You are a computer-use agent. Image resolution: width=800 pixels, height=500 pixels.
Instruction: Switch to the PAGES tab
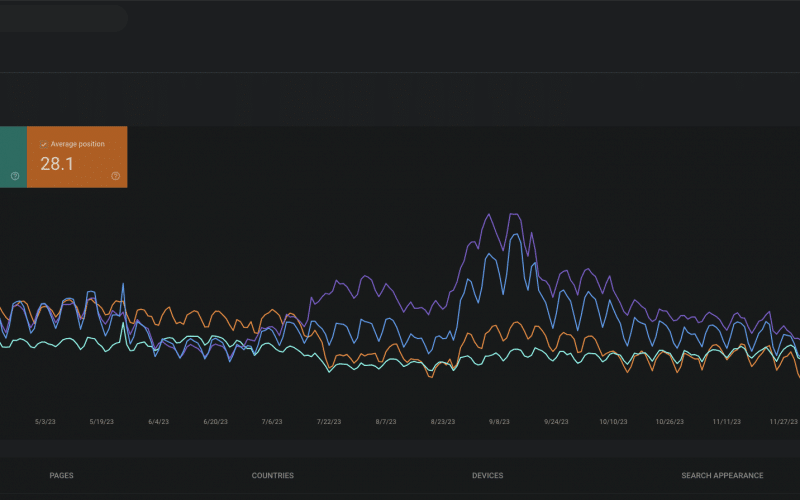[61, 476]
